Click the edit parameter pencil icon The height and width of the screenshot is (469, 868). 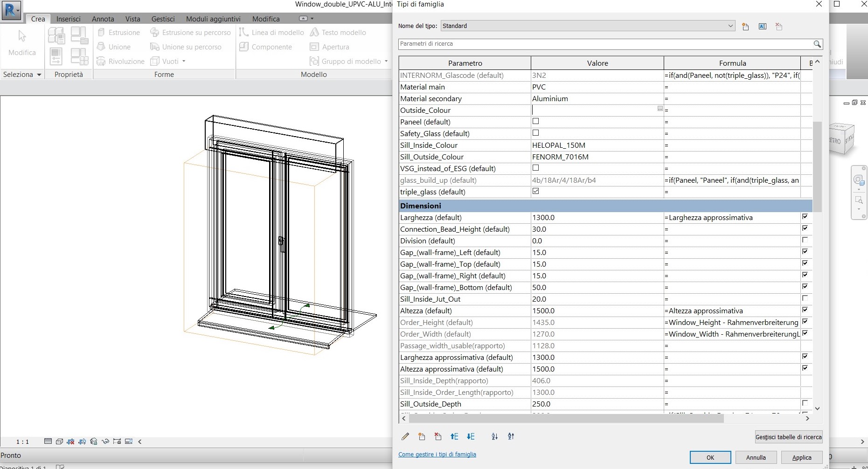click(405, 437)
